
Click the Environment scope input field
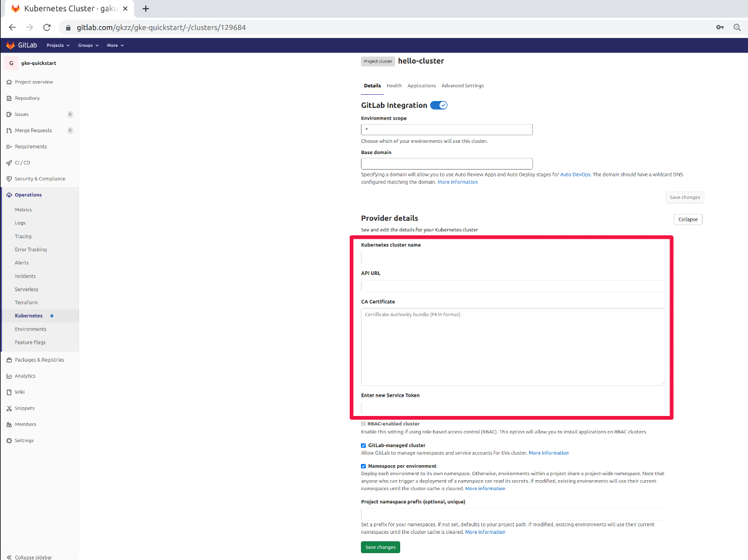click(447, 130)
